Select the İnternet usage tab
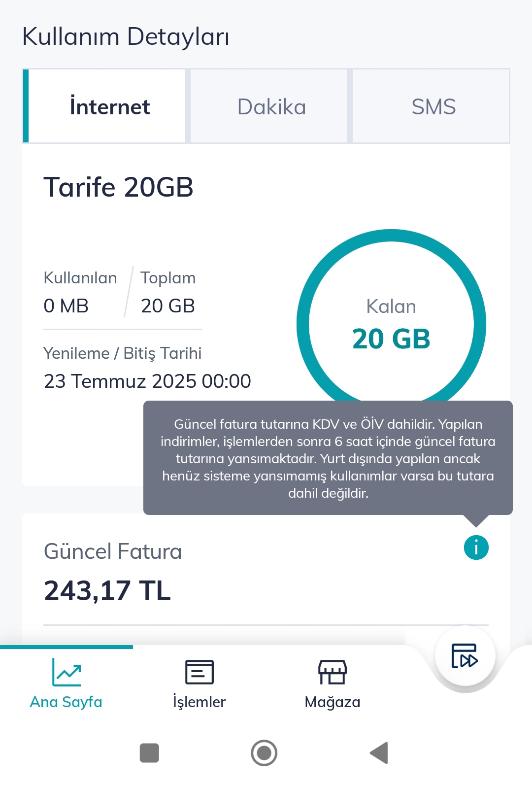Screen dimensions: 532x785 (x=109, y=106)
